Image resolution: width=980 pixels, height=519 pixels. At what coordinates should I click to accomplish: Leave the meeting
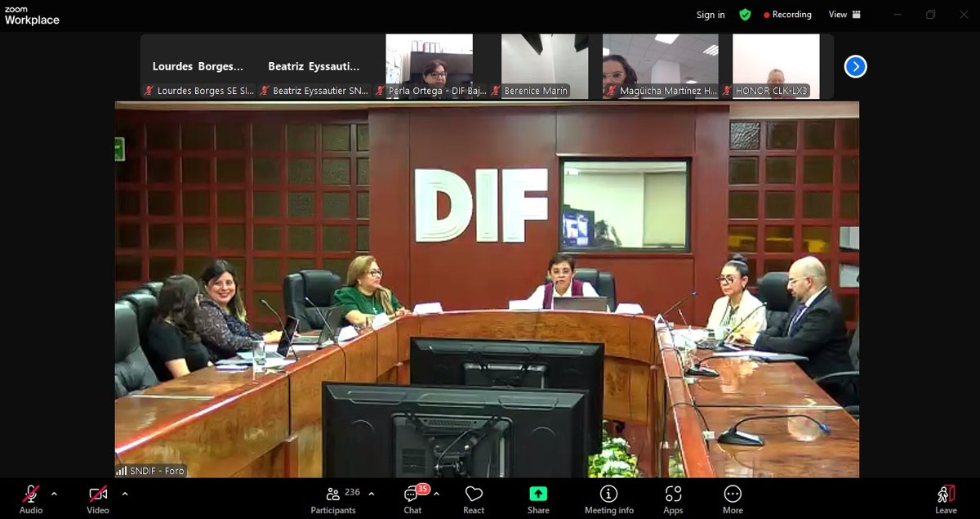click(x=946, y=499)
